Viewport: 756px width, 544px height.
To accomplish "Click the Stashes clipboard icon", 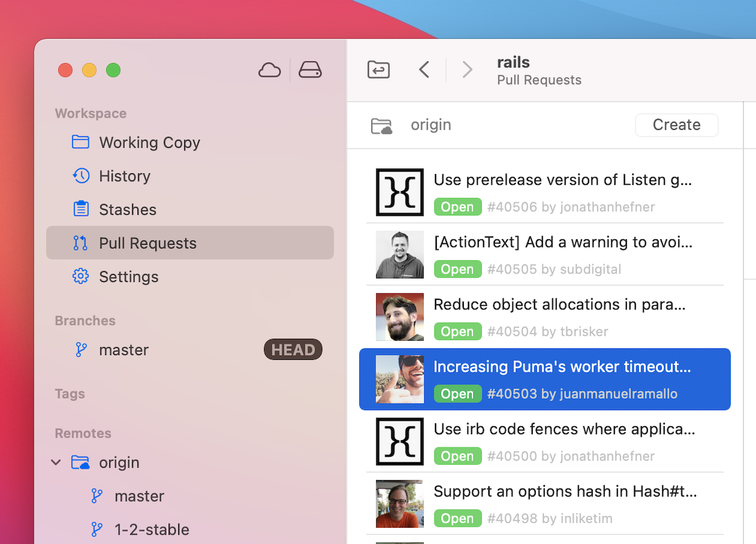I will (x=80, y=209).
